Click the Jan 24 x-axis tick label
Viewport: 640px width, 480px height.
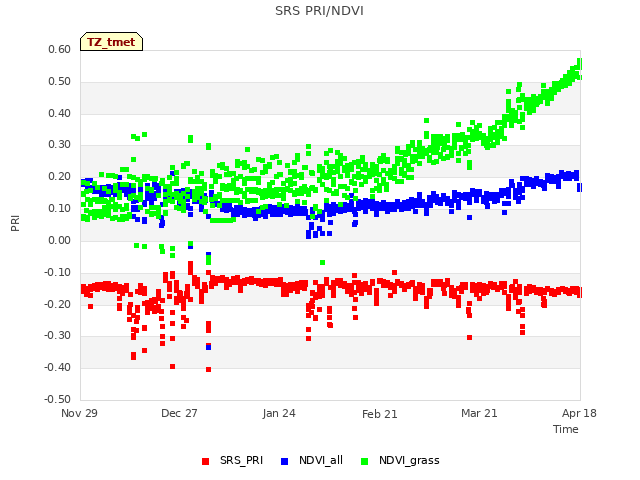click(x=279, y=413)
